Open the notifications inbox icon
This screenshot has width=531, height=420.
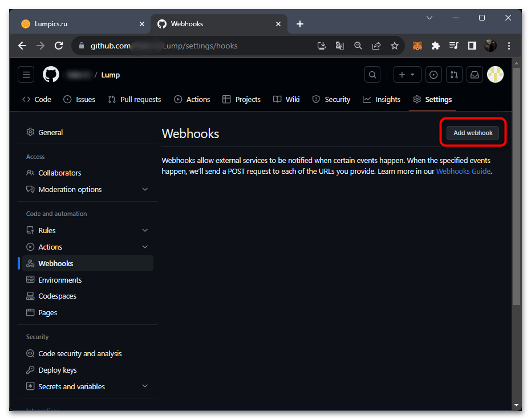pyautogui.click(x=475, y=75)
